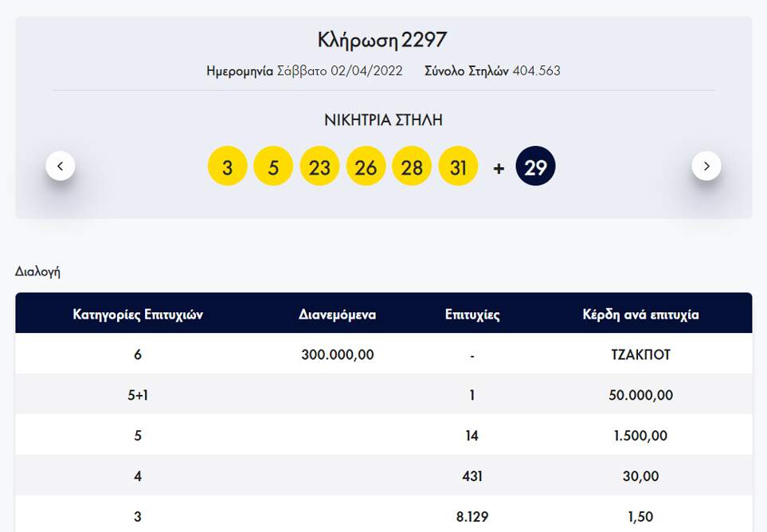Select yellow ball number 26
The image size is (767, 532).
[366, 166]
